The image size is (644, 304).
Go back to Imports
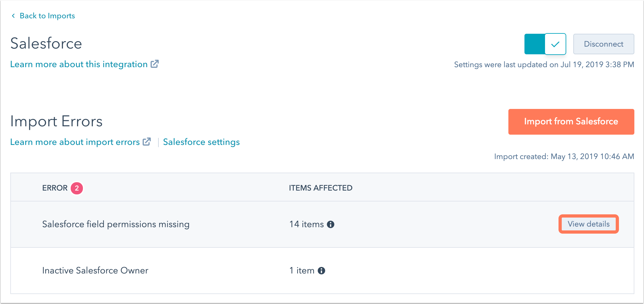pos(47,16)
